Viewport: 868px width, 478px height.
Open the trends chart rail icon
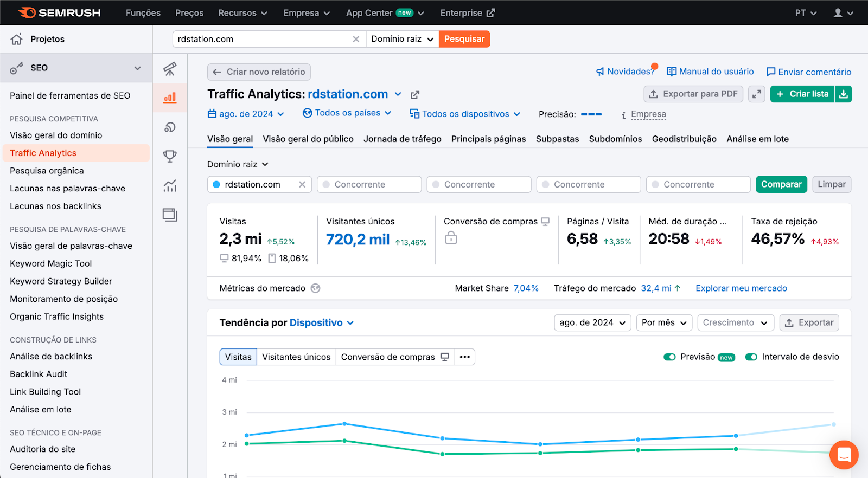click(170, 186)
